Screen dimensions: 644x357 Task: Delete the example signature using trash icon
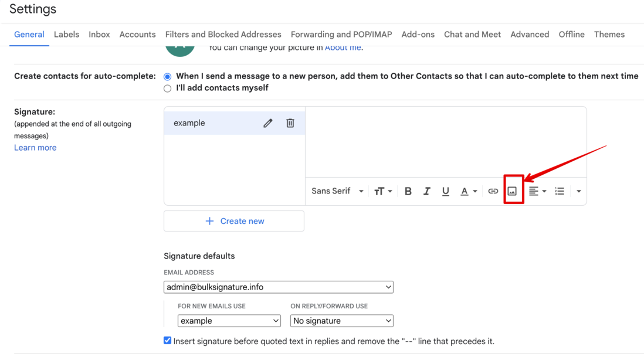pos(290,123)
